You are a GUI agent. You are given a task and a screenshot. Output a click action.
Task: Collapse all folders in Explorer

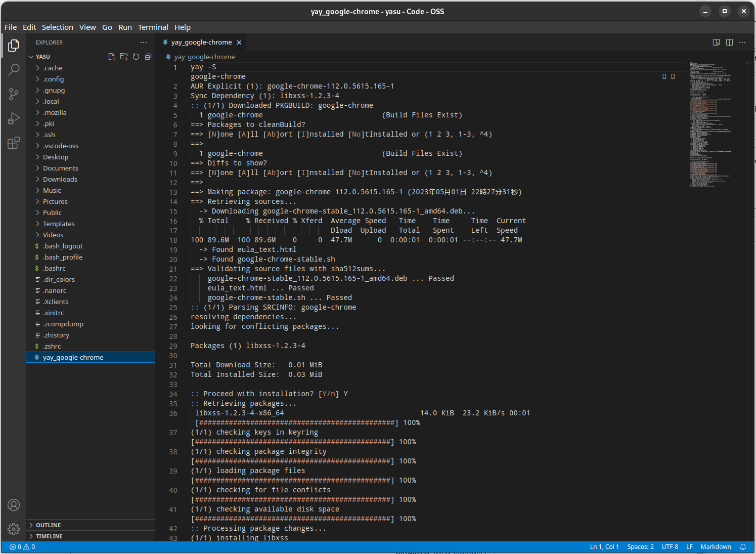click(148, 57)
